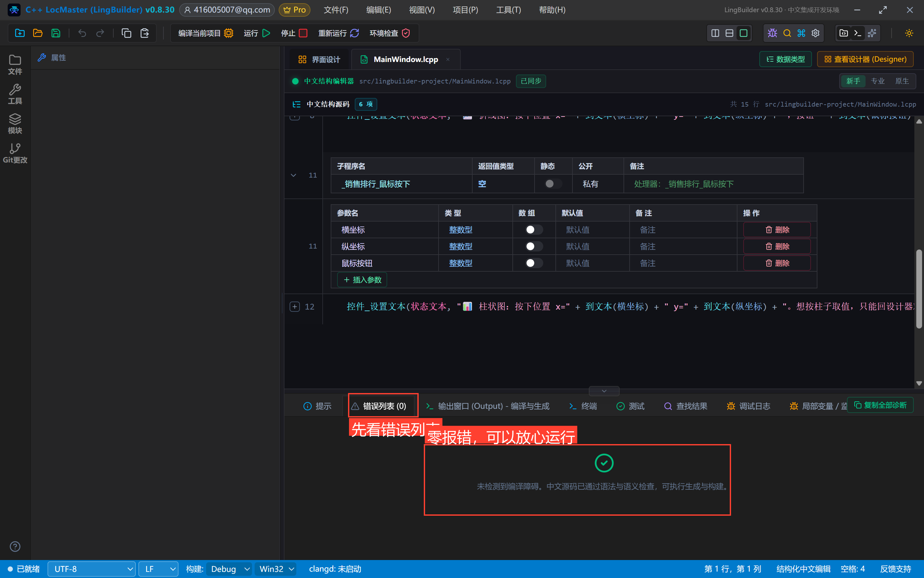This screenshot has width=924, height=578.
Task: Click the redo arrow icon
Action: [100, 33]
